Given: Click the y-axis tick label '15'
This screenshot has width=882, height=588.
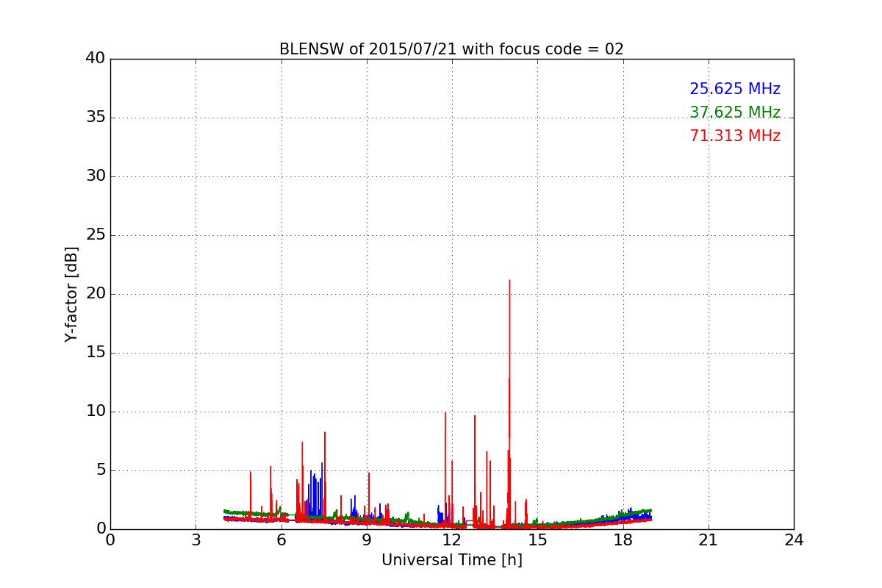Looking at the screenshot, I should coord(96,352).
